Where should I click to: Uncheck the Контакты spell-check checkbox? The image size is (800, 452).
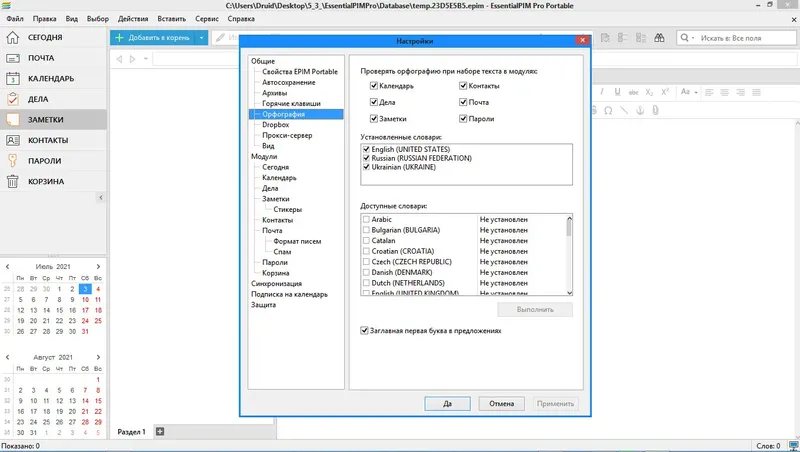pos(463,86)
